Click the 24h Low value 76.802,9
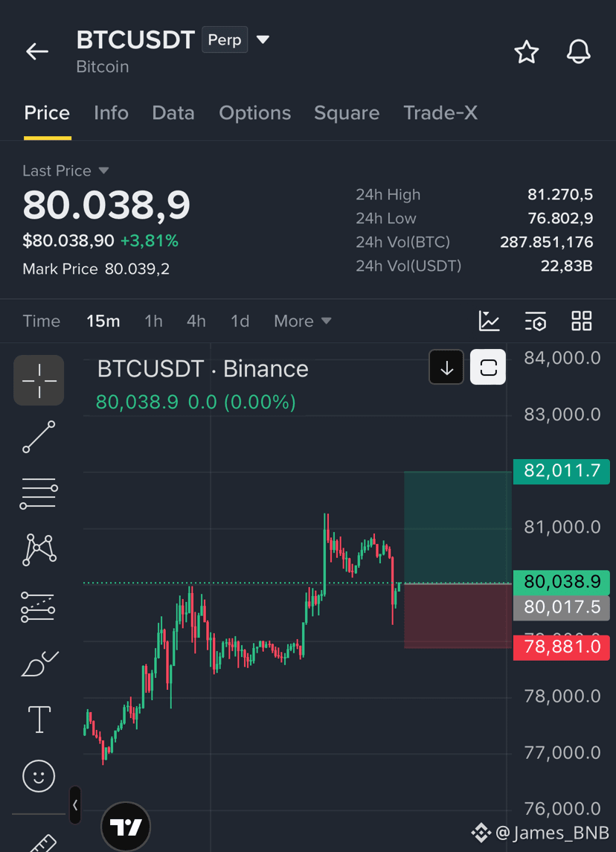The width and height of the screenshot is (616, 852). tap(560, 219)
